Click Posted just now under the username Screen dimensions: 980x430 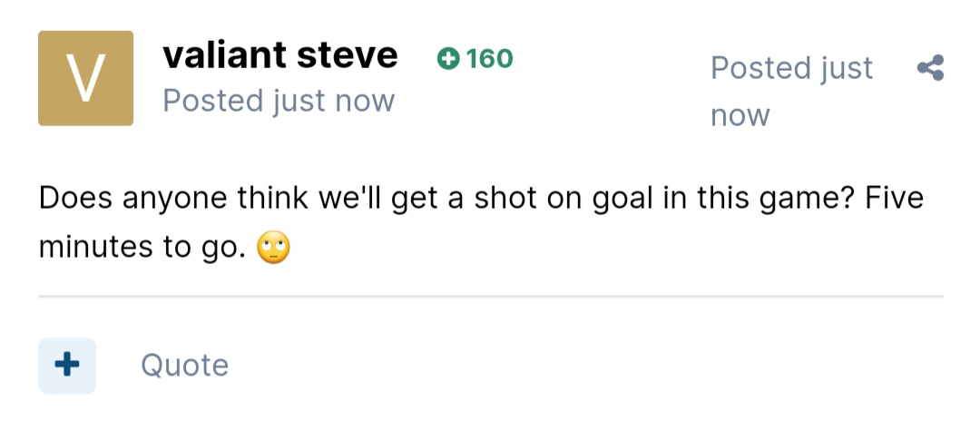279,101
